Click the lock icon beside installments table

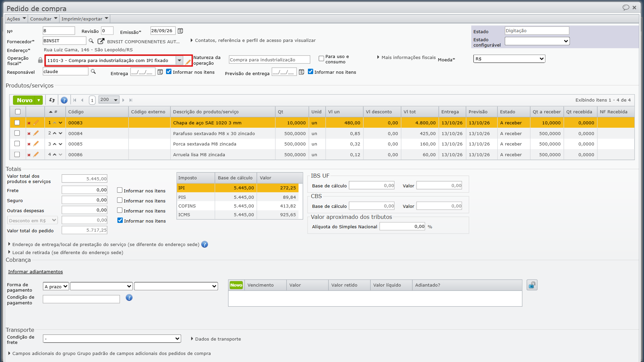click(532, 285)
